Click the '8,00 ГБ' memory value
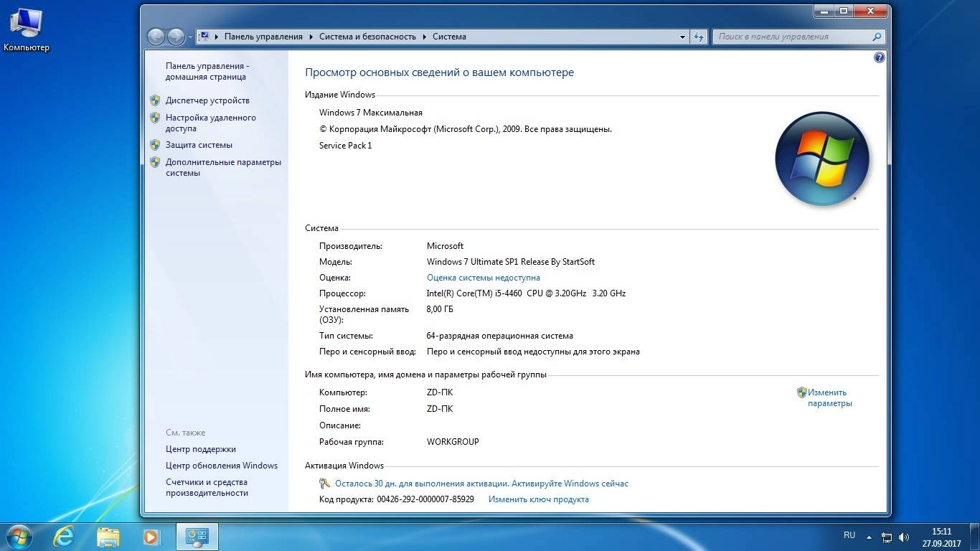The image size is (980, 551). pyautogui.click(x=440, y=309)
